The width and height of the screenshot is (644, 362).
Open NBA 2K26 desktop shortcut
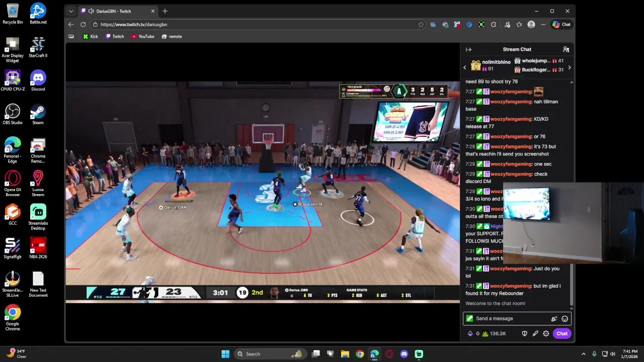coord(38,248)
